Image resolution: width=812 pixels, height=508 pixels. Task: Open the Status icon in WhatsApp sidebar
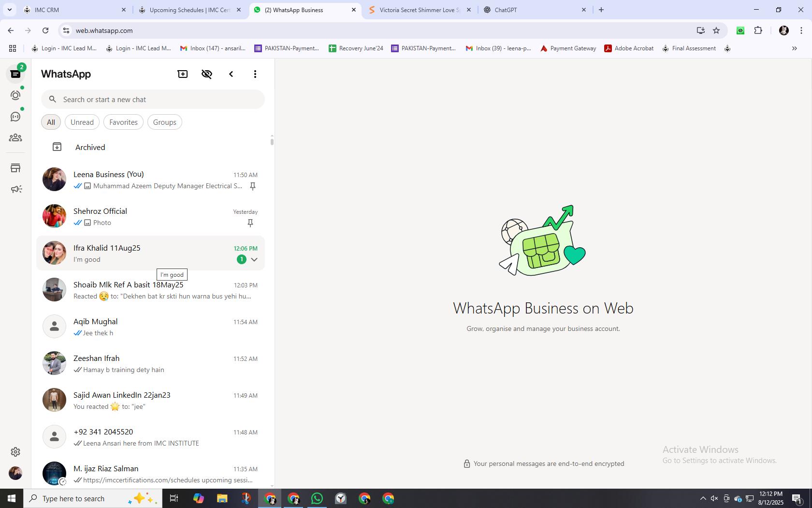tap(15, 95)
